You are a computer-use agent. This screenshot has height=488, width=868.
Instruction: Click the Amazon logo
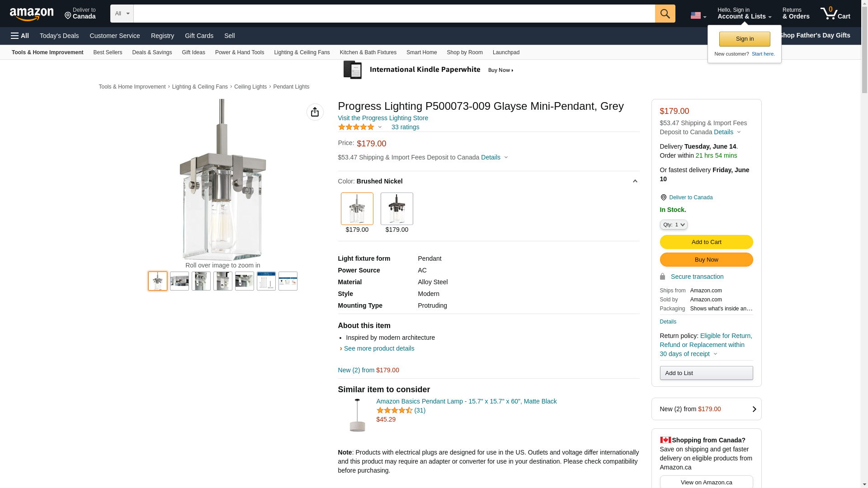tap(32, 14)
